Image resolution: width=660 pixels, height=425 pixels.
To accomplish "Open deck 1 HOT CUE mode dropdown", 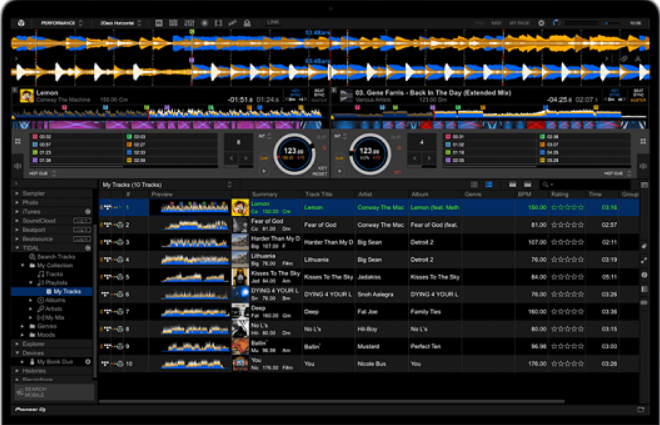I will pos(42,173).
